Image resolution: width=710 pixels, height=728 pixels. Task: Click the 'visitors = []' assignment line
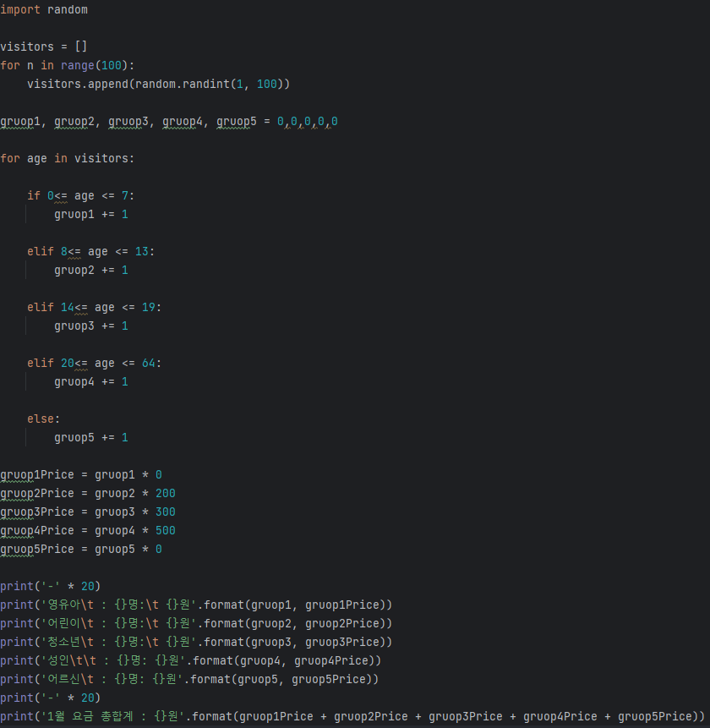tap(44, 47)
